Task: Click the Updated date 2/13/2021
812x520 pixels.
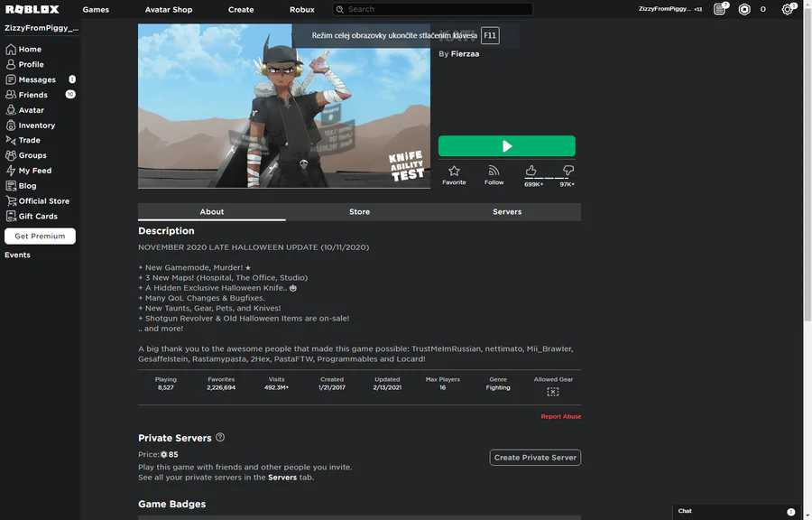Action: coord(387,387)
